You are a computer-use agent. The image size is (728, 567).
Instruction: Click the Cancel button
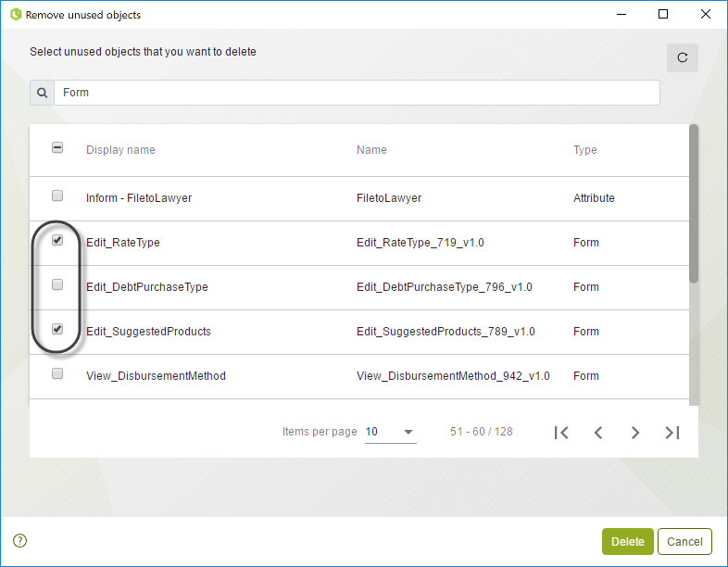(x=684, y=541)
